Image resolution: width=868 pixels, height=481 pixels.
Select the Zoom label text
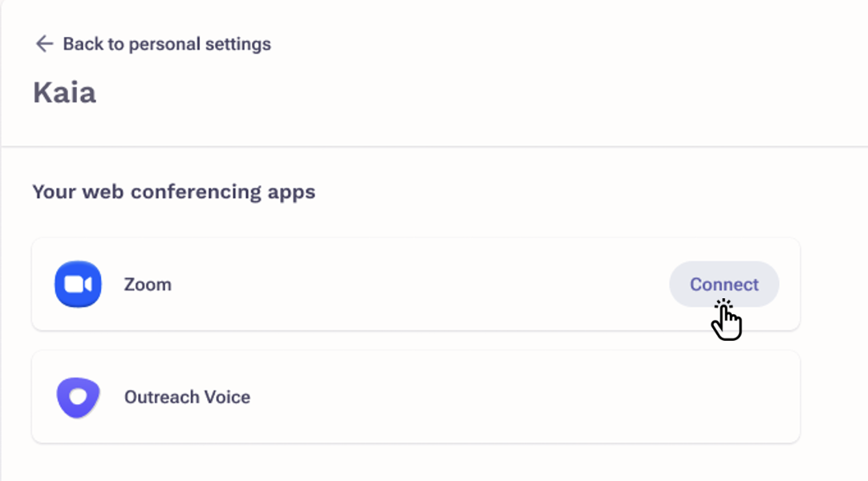click(148, 284)
